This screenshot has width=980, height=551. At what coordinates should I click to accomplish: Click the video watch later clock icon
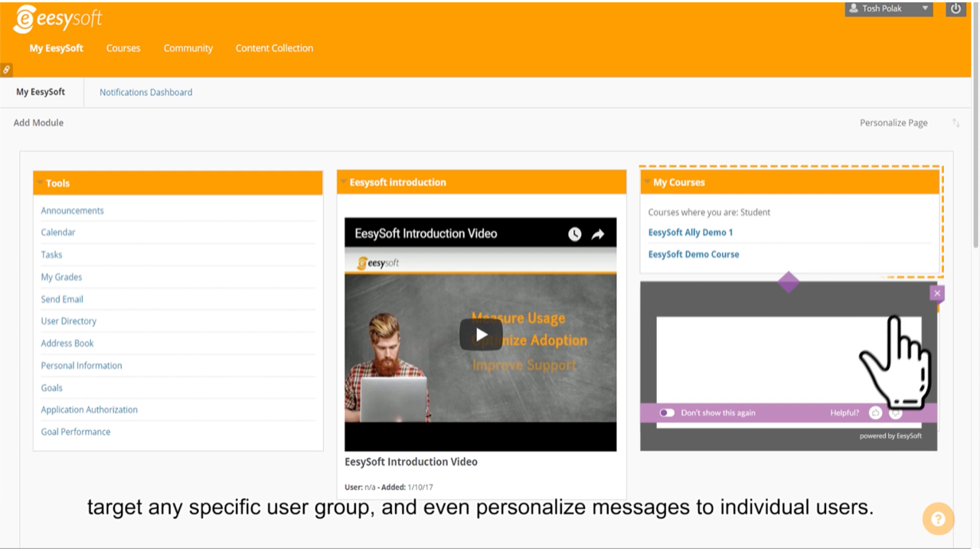574,234
